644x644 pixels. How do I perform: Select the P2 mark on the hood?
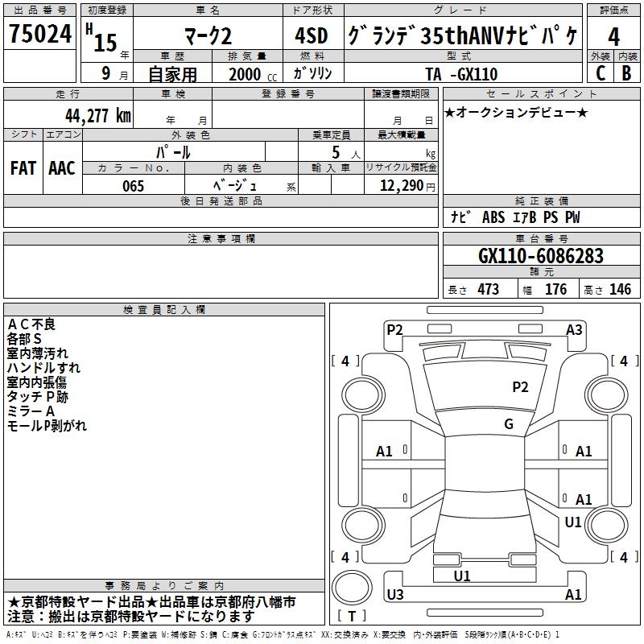coord(520,387)
